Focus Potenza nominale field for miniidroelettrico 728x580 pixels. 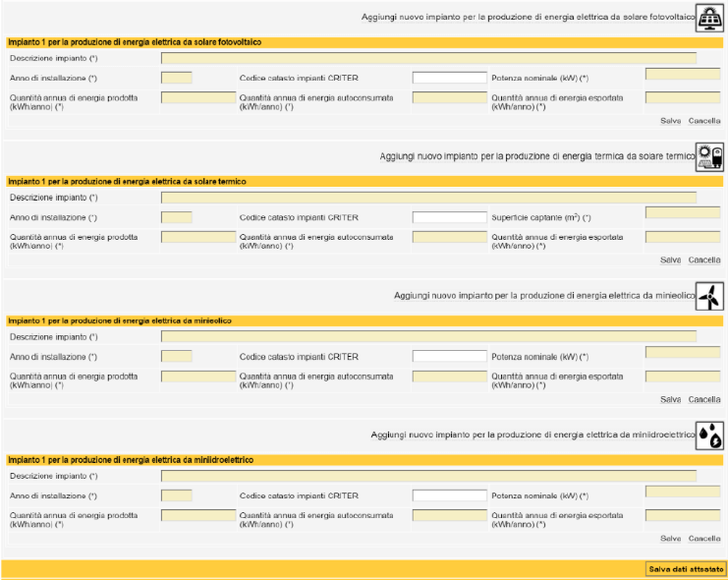pyautogui.click(x=683, y=492)
